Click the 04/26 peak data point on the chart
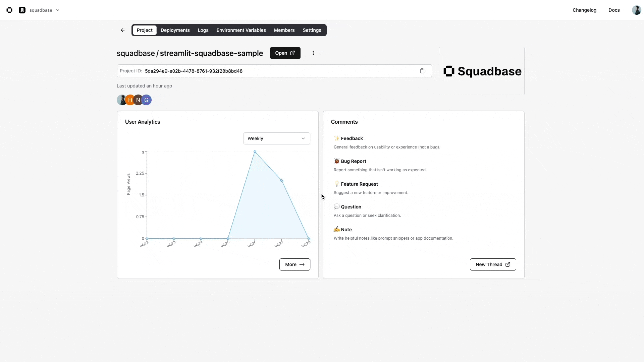 [255, 152]
